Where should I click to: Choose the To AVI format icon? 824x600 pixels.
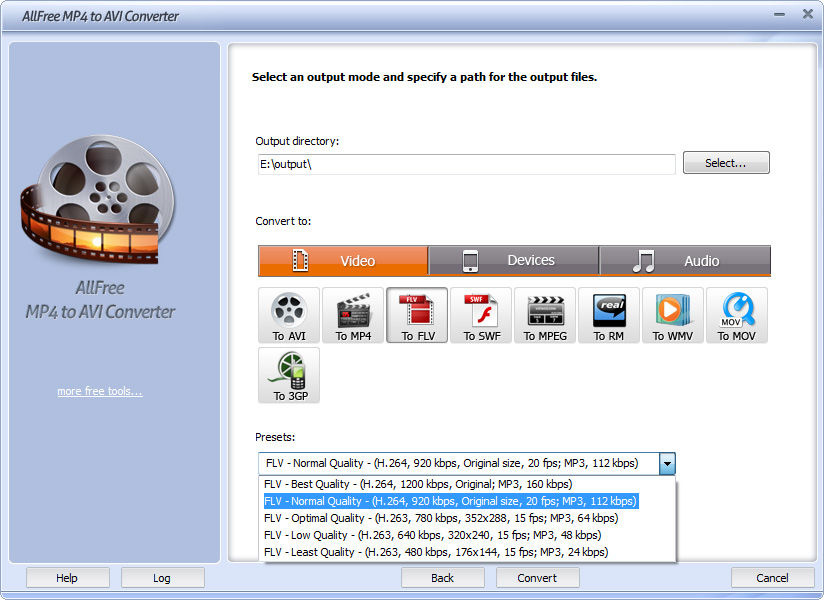click(289, 315)
